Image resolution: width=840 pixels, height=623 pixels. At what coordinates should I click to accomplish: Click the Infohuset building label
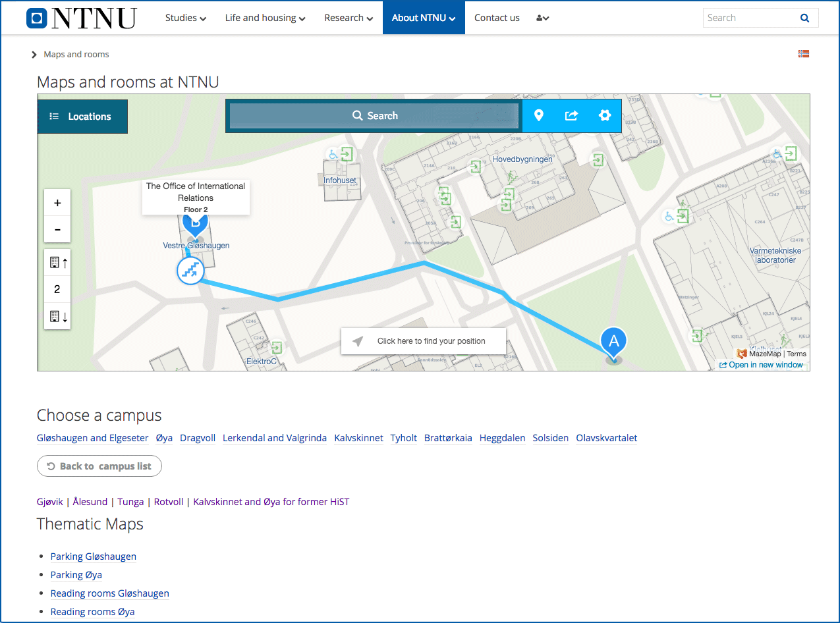click(x=340, y=180)
